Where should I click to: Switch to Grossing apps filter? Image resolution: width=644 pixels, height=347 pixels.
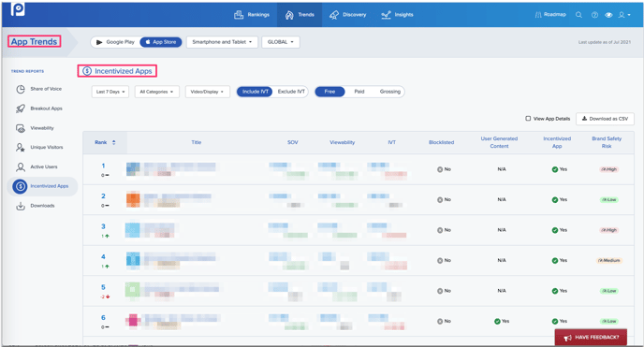coord(389,92)
